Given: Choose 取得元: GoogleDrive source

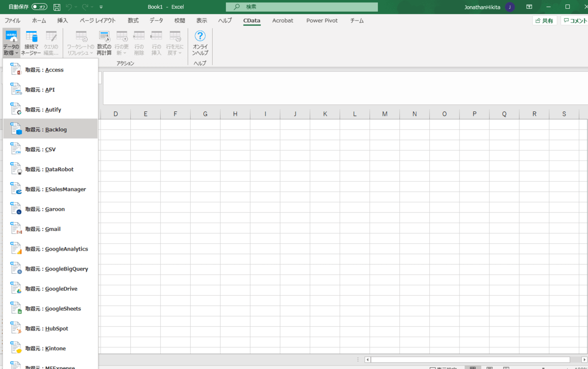Looking at the screenshot, I should pyautogui.click(x=50, y=289).
